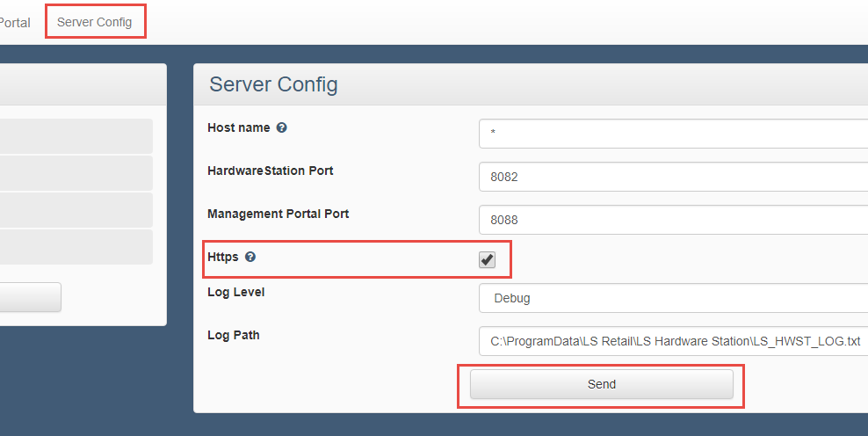Click the Https label text
This screenshot has width=868, height=436.
coord(222,257)
